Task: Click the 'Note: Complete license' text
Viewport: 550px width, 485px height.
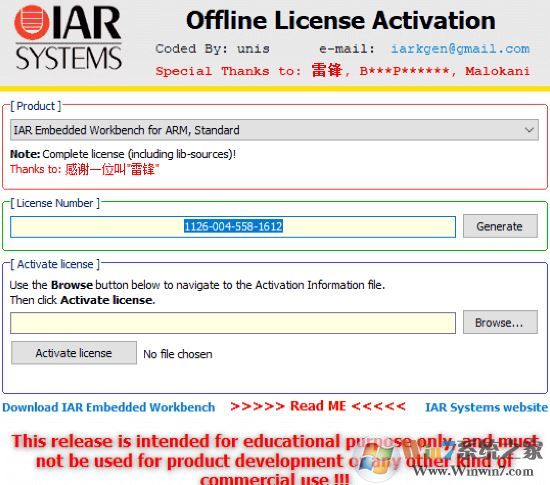Action: [123, 154]
